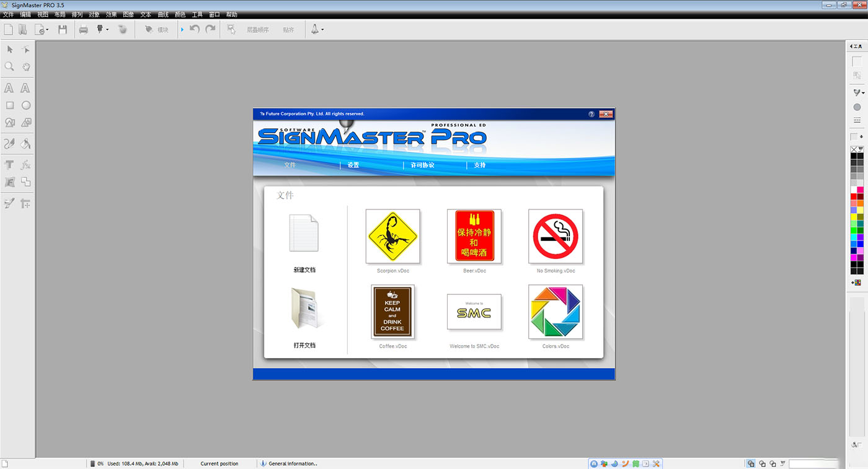868x469 pixels.
Task: Select the crop marks tool
Action: pos(25,203)
